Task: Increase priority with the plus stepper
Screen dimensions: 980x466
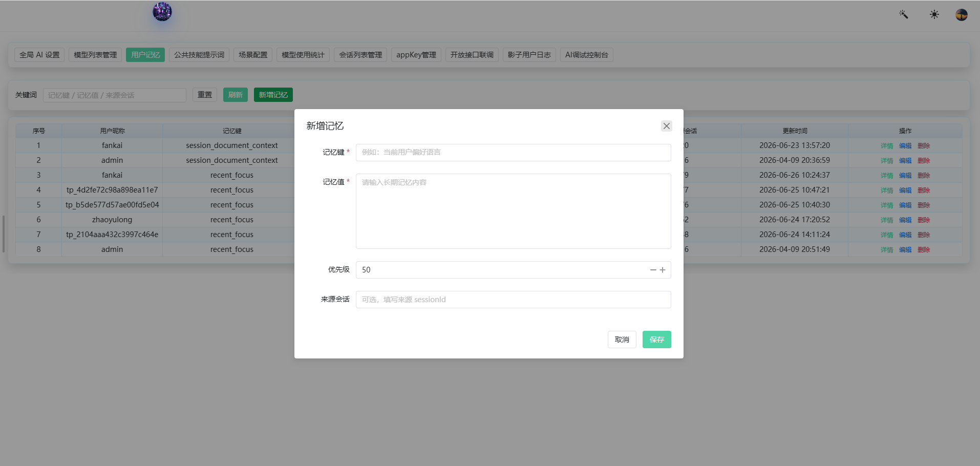Action: [x=663, y=270]
